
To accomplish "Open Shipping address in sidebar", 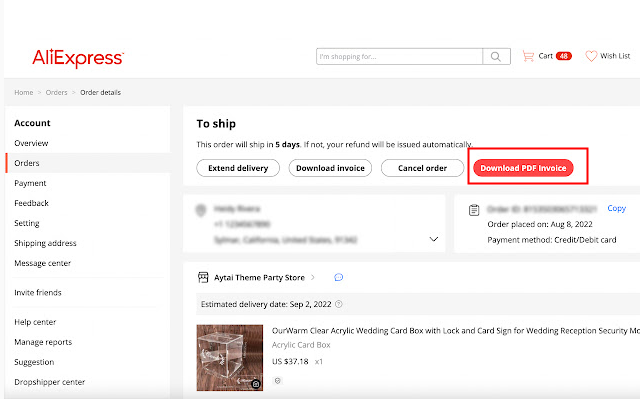I will (45, 243).
